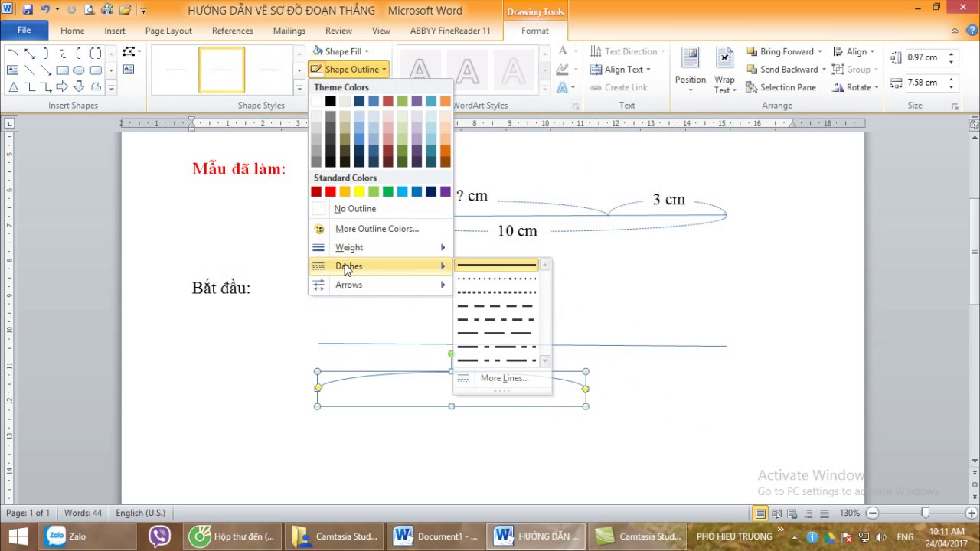The width and height of the screenshot is (980, 551).
Task: Open the Arrows submenu
Action: (380, 285)
